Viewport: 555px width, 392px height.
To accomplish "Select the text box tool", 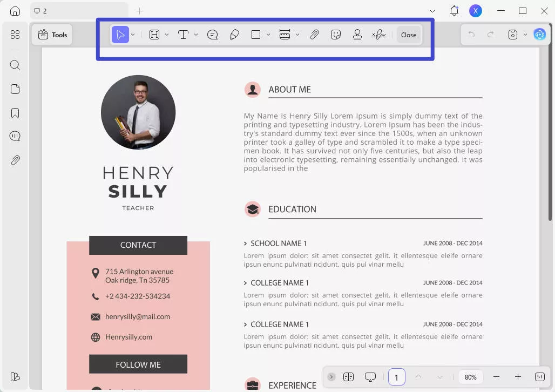I will click(183, 35).
